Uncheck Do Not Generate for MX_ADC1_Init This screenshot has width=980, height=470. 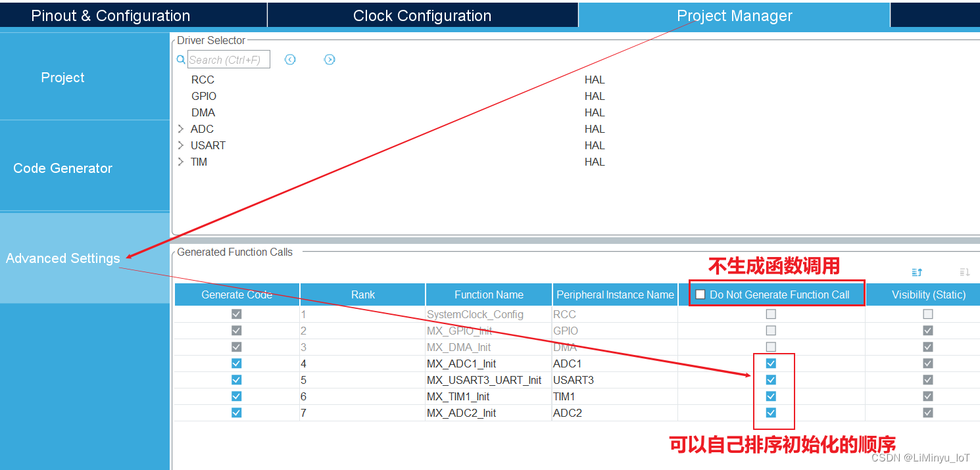[770, 363]
